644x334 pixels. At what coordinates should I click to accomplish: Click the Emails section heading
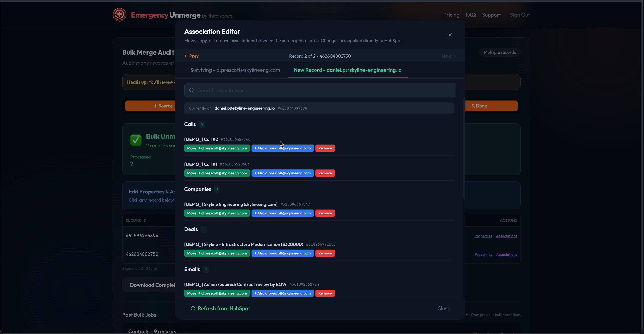tap(192, 269)
